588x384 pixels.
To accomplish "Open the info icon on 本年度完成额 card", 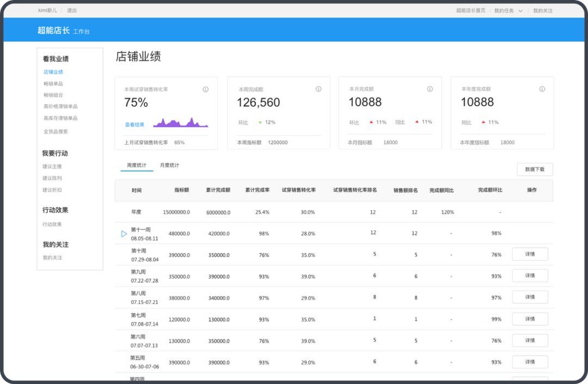I will 542,89.
